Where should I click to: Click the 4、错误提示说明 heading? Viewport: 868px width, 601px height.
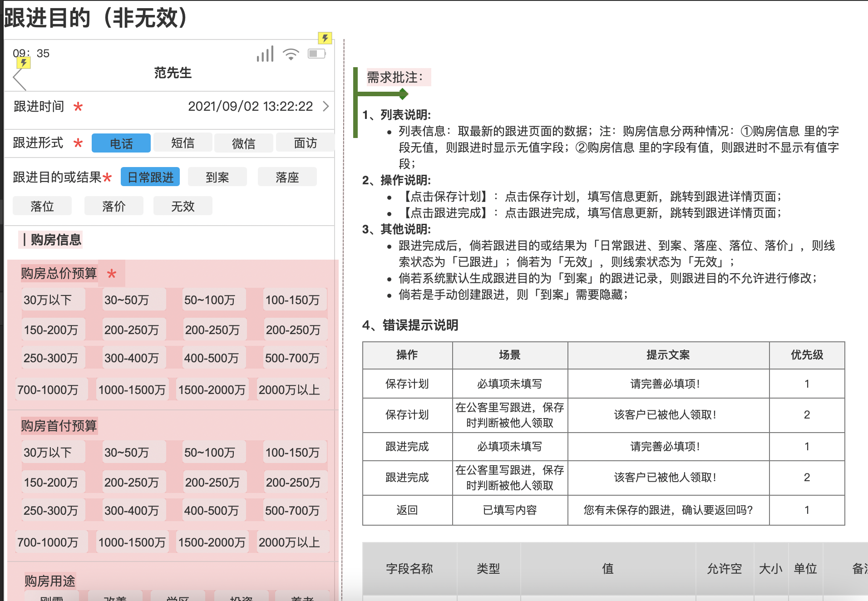coord(410,325)
